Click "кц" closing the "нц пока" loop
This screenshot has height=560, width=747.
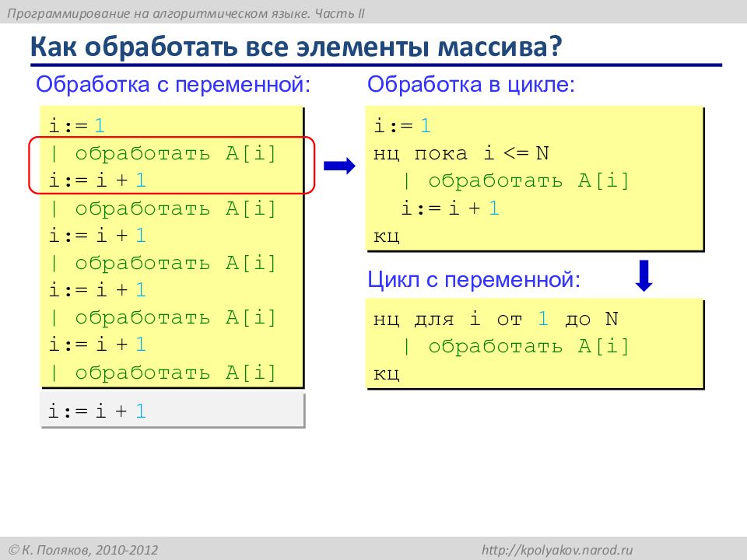click(386, 236)
